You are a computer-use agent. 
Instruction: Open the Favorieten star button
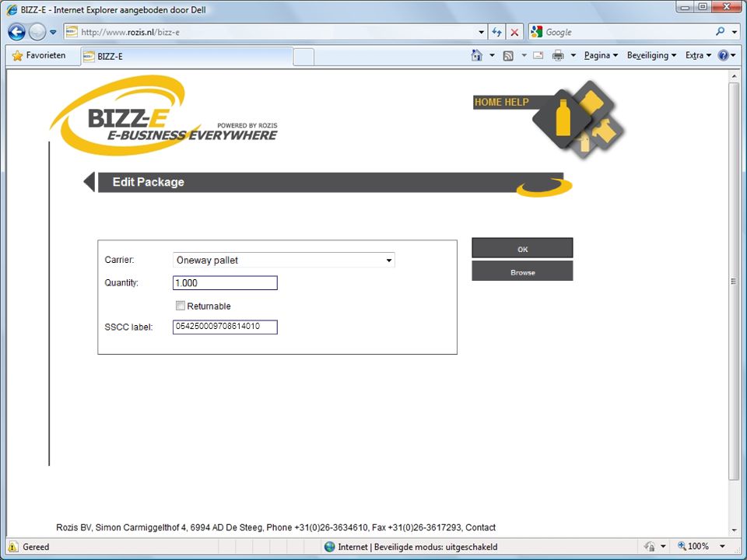click(39, 56)
